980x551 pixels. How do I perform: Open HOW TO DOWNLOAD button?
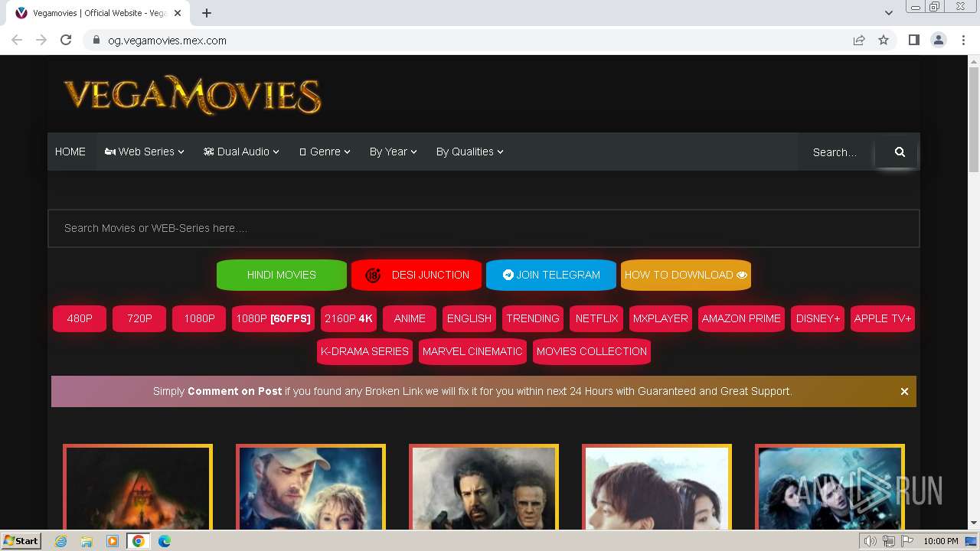[686, 275]
